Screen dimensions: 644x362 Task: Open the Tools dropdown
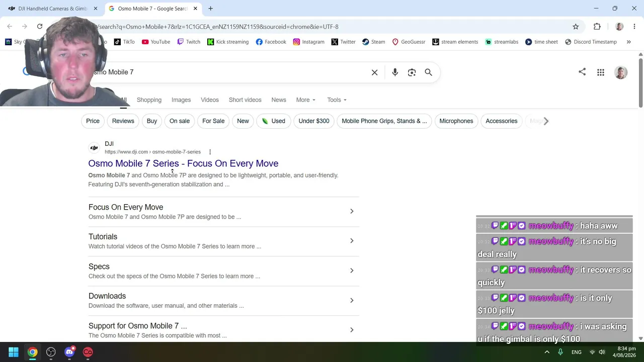(337, 100)
